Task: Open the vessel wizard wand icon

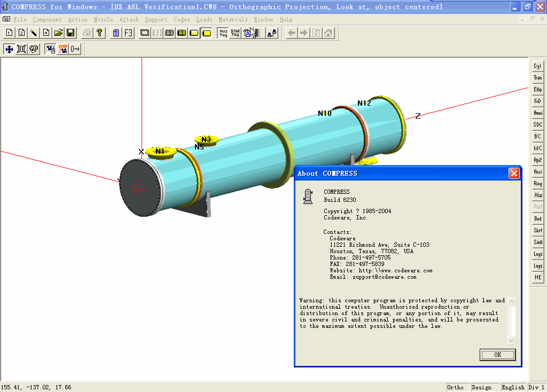Action: [34, 33]
